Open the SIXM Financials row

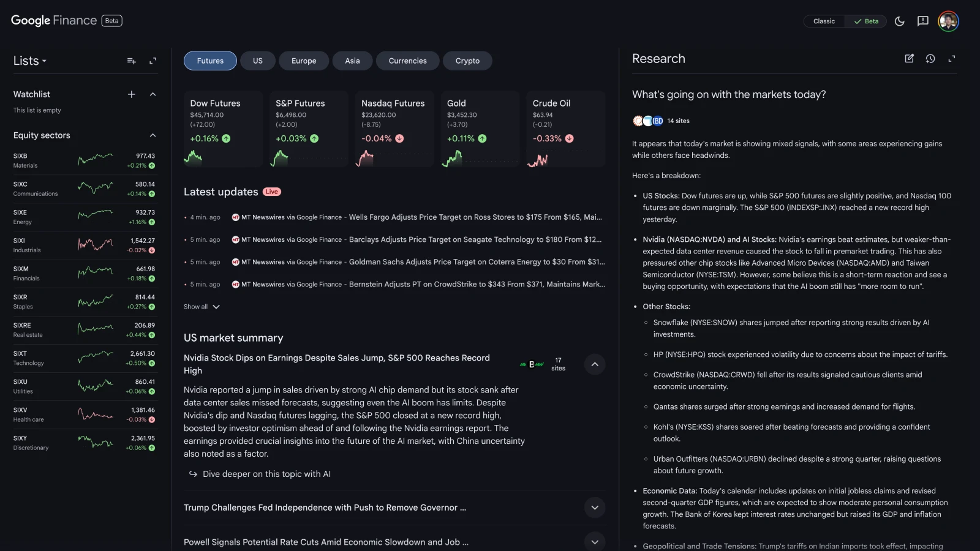click(85, 273)
